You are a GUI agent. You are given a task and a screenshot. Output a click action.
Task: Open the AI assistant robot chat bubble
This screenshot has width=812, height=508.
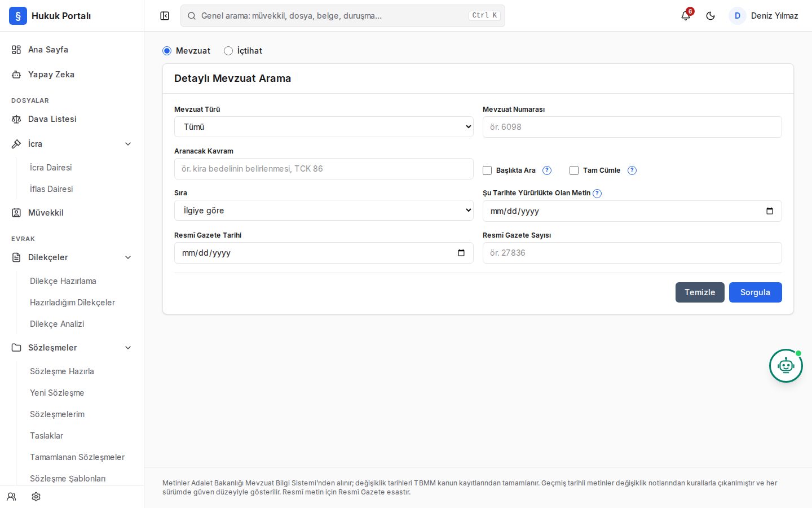[786, 366]
